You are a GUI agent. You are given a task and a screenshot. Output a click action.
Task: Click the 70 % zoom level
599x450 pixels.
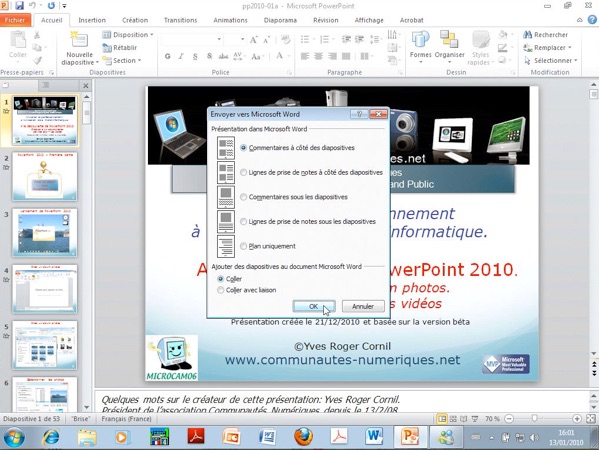[492, 419]
